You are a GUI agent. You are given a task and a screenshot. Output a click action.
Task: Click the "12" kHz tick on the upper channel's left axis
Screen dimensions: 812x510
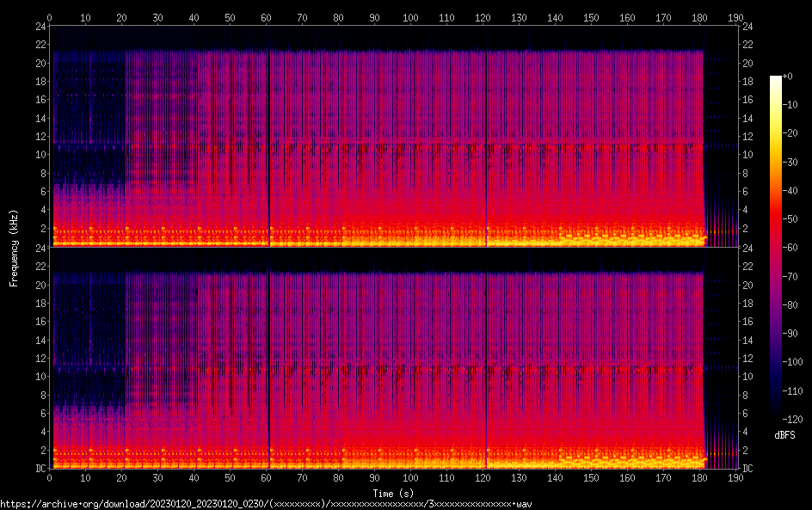(x=39, y=137)
